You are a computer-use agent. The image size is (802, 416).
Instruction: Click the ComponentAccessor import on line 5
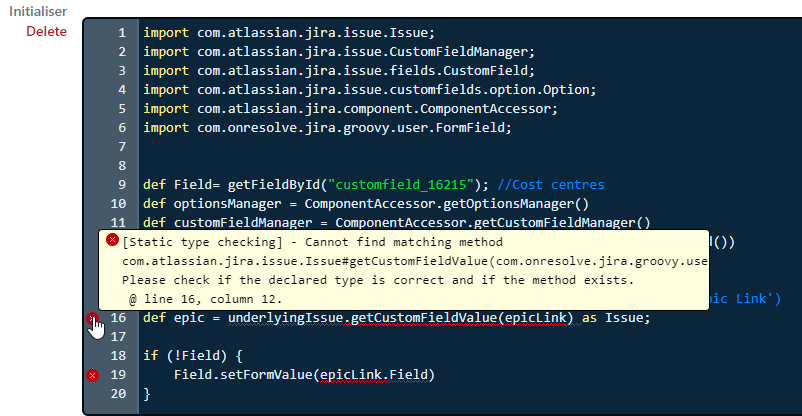click(x=350, y=109)
